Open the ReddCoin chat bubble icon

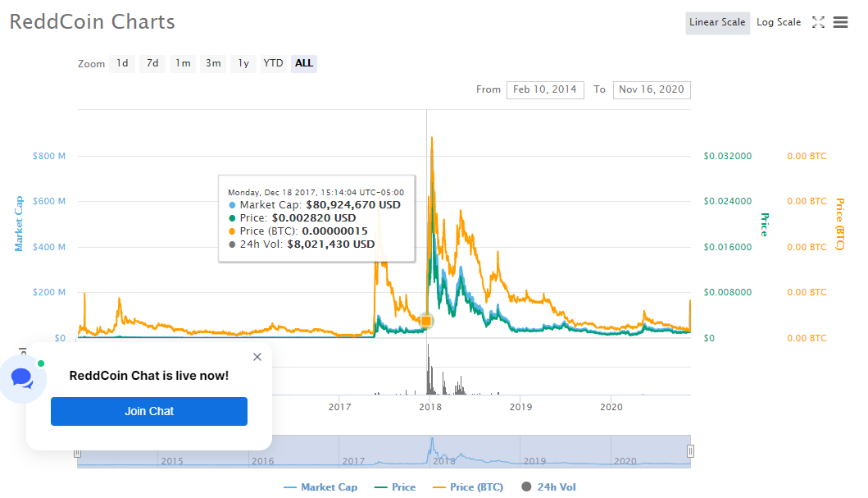[x=22, y=379]
